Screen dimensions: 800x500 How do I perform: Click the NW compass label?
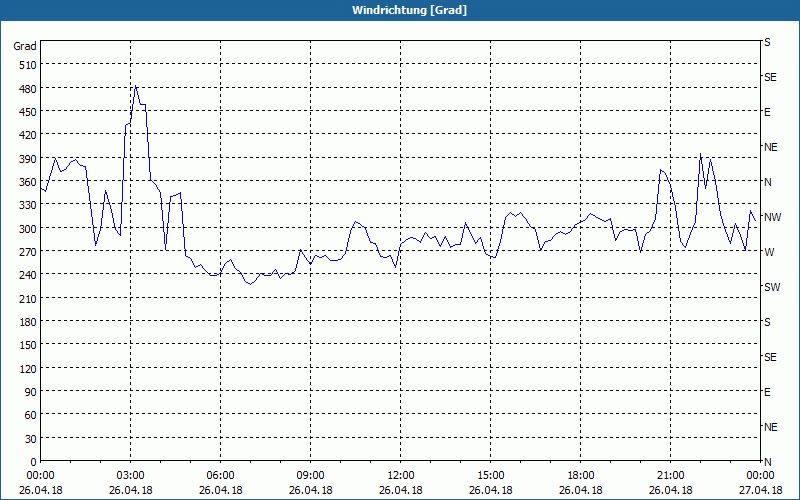click(x=772, y=217)
